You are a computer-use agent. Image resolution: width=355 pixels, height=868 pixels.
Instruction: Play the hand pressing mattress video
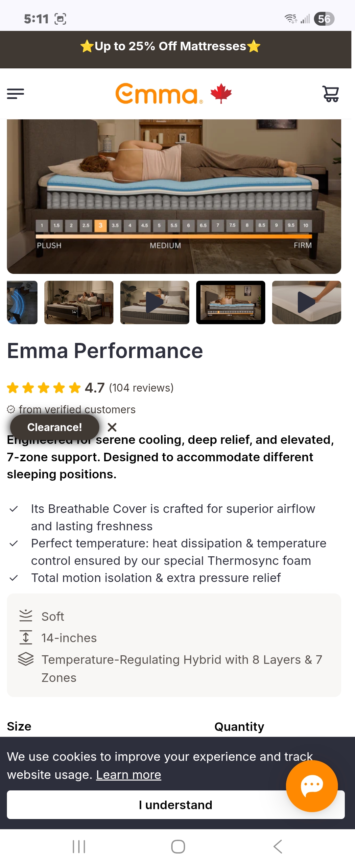306,302
